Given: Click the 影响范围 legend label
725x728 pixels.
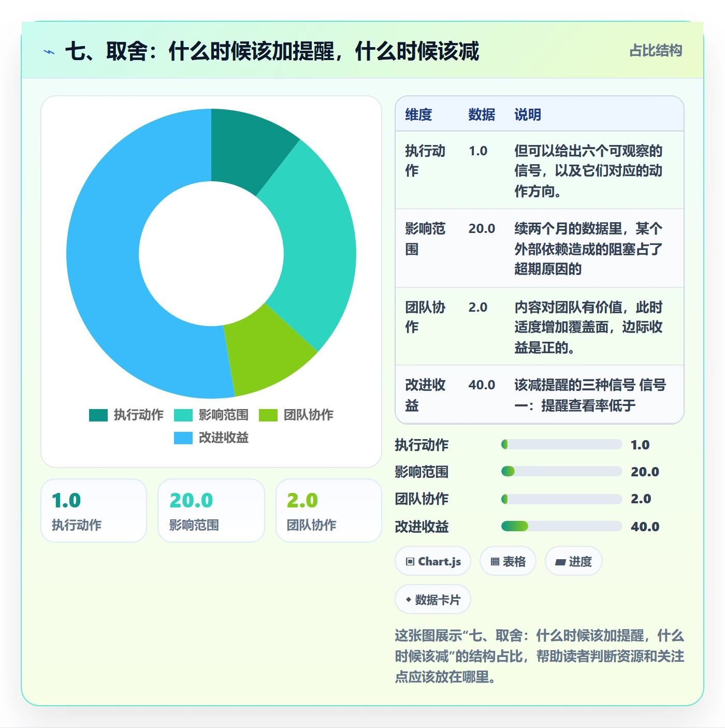Looking at the screenshot, I should (223, 415).
